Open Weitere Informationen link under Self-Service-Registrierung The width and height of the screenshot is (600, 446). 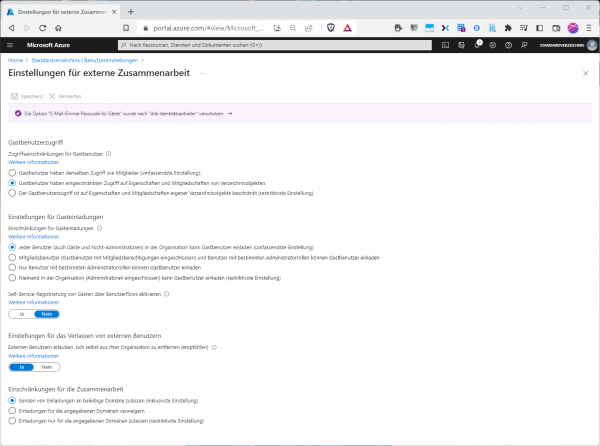(34, 303)
